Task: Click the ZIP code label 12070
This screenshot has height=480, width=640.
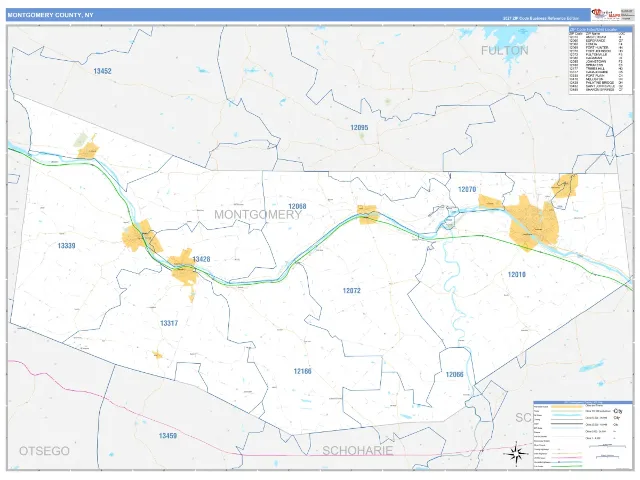Action: pos(467,189)
